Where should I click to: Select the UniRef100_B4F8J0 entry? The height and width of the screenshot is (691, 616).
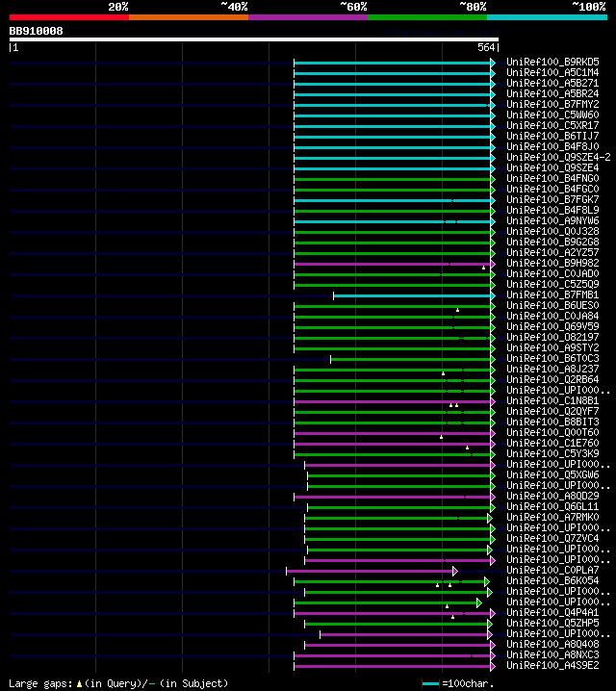coord(552,146)
